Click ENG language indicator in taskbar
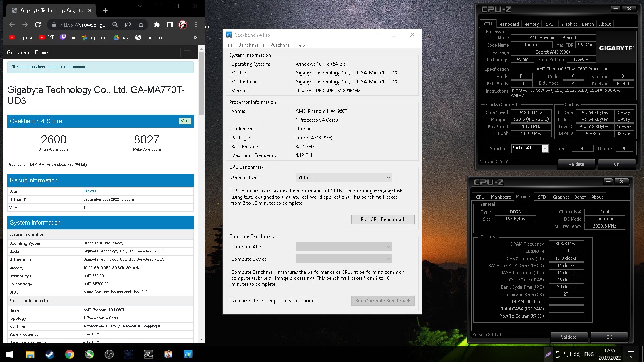The height and width of the screenshot is (362, 644). point(589,354)
